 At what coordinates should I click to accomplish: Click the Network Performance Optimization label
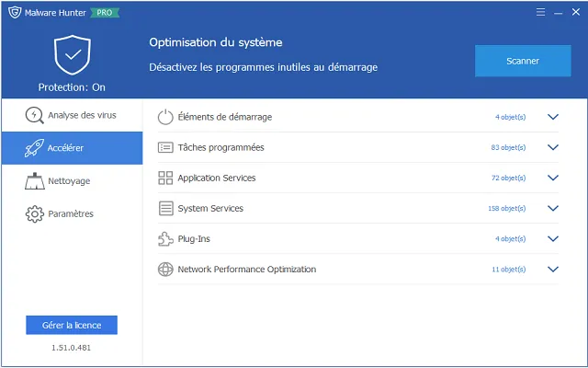click(x=247, y=270)
